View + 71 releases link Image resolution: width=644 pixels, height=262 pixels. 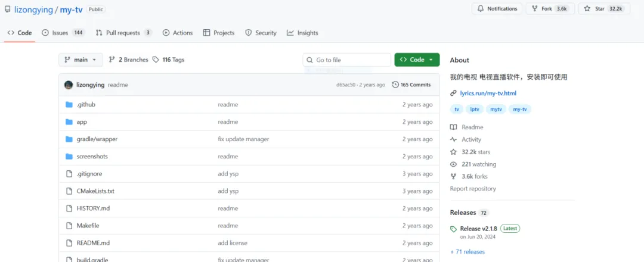coord(467,252)
